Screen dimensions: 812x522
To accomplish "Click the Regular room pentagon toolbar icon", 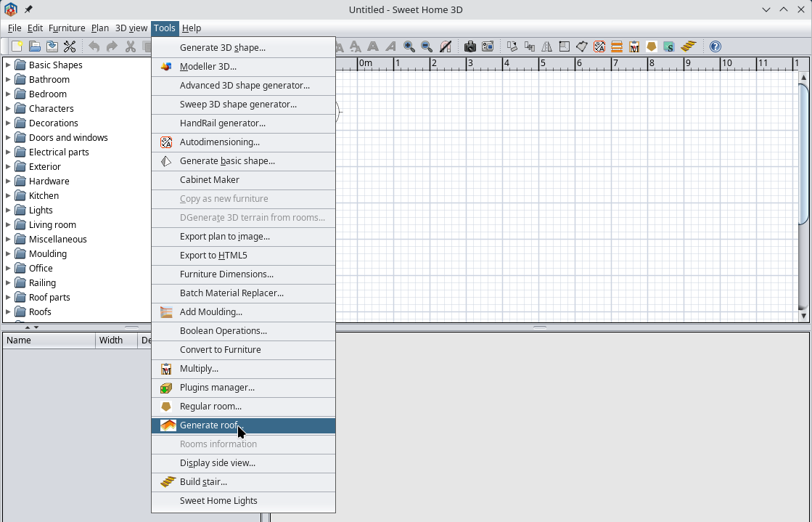I will coord(652,46).
